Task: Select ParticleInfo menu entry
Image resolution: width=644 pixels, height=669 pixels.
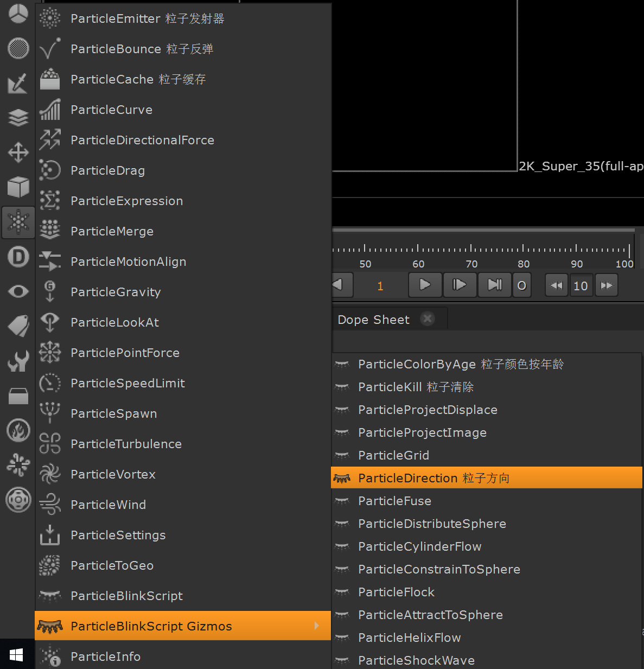Action: [x=183, y=657]
